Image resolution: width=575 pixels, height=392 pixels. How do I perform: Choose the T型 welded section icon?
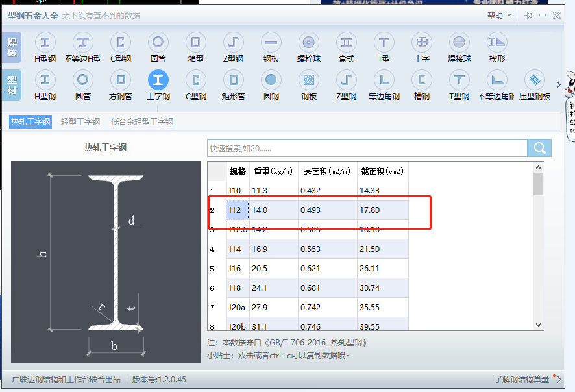(x=384, y=43)
